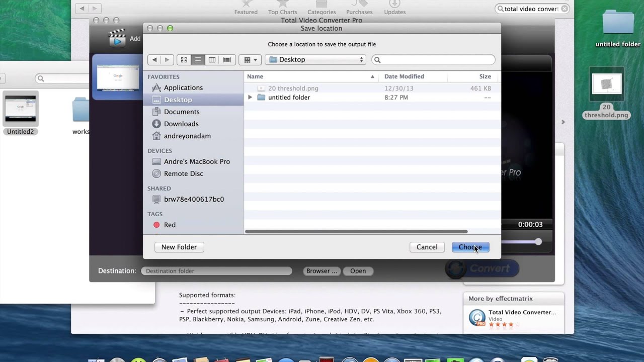Image resolution: width=644 pixels, height=362 pixels.
Task: Open the arrange-by dropdown
Action: click(x=250, y=60)
